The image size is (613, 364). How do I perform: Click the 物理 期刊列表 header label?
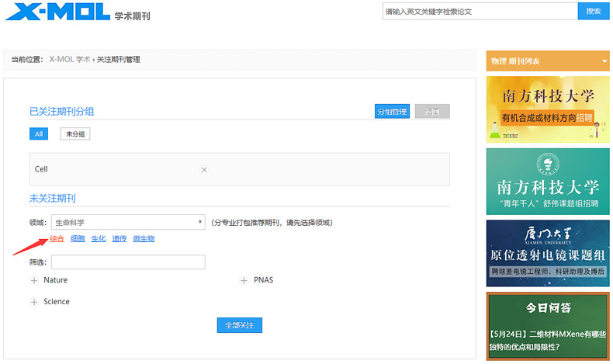coord(515,61)
